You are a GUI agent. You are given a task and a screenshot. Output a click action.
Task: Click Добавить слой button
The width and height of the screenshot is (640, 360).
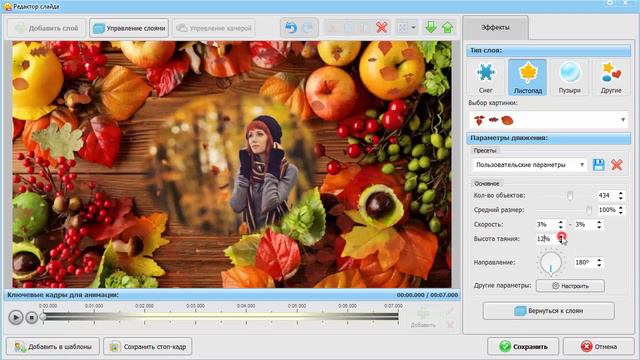coord(47,28)
